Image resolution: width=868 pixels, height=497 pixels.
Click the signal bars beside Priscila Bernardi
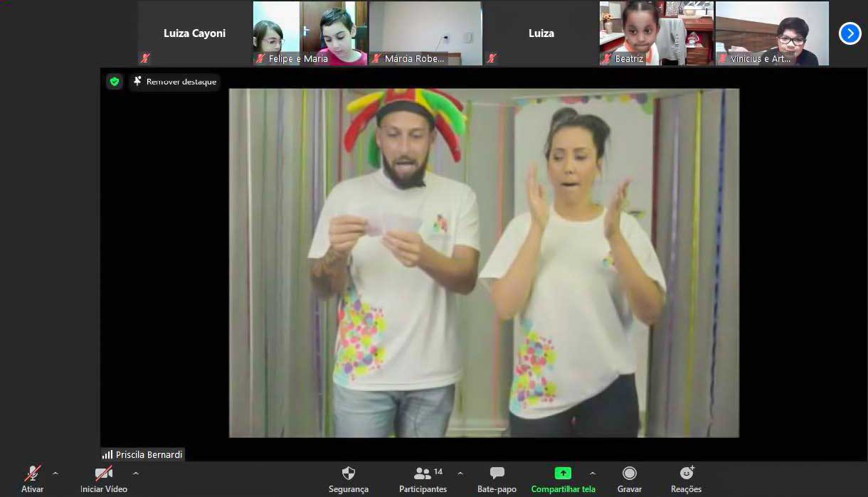(x=107, y=455)
